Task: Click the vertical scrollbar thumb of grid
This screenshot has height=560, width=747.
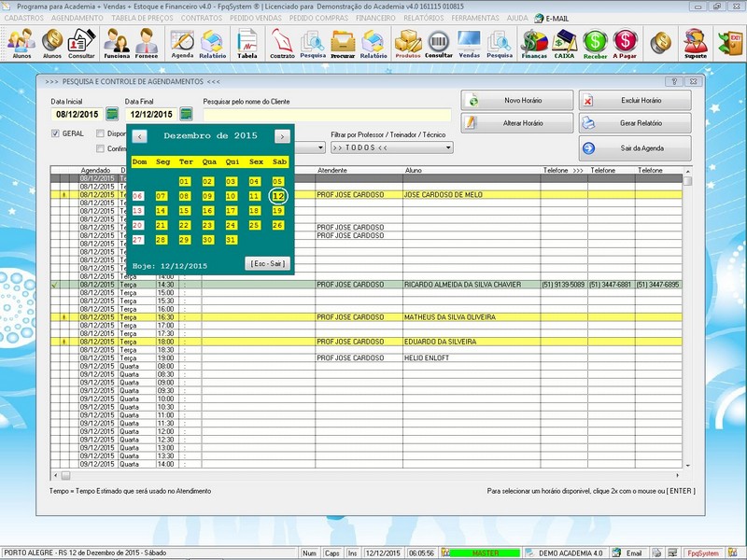Action: (x=687, y=181)
